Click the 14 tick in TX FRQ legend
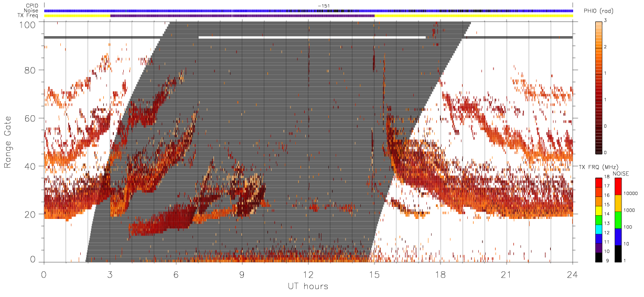The width and height of the screenshot is (644, 297). (x=607, y=214)
